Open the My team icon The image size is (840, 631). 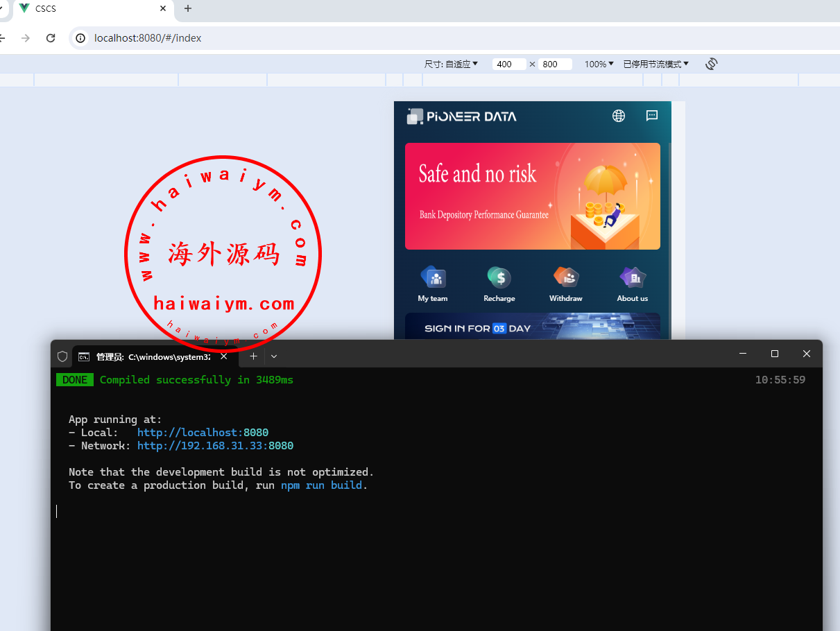[433, 278]
